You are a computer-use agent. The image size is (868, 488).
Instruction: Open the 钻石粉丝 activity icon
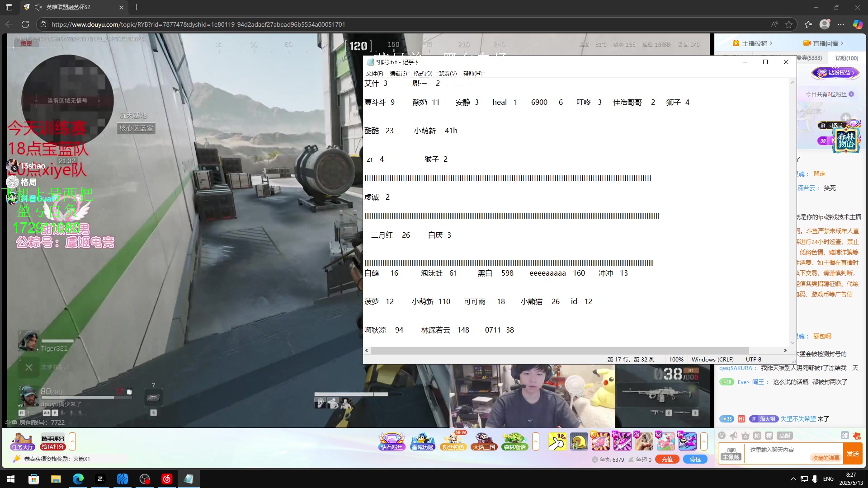392,441
